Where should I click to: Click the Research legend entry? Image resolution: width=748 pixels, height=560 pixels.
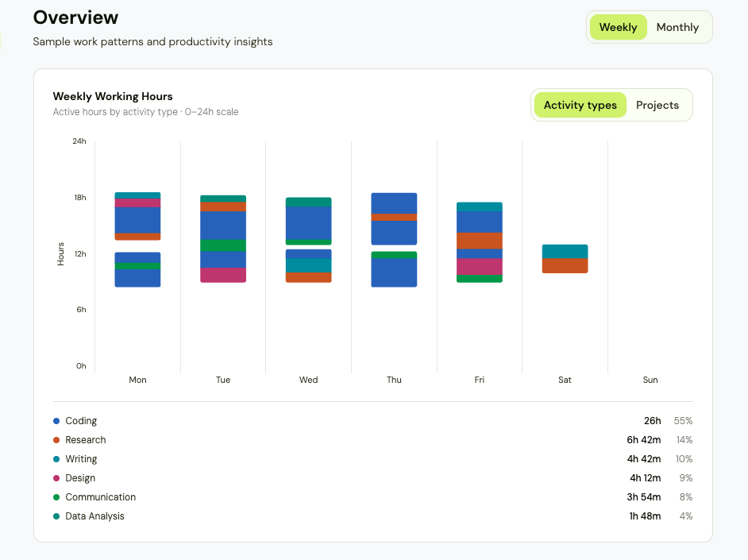[372, 440]
